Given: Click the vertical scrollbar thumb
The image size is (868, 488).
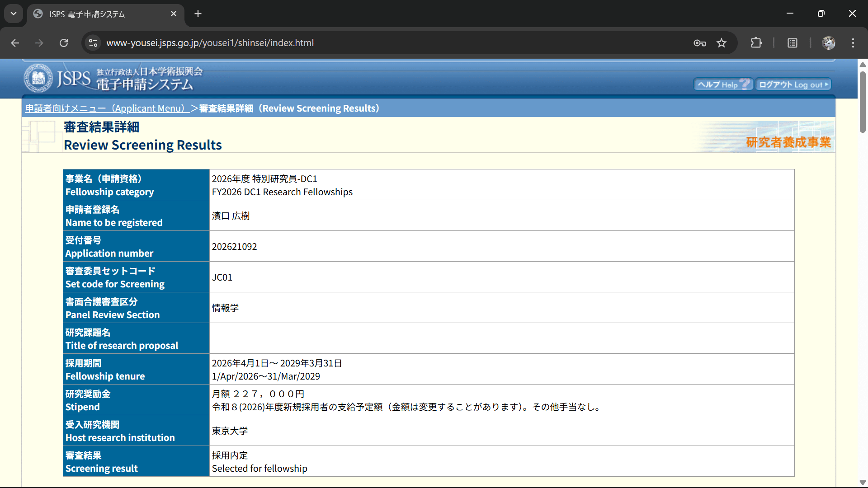Looking at the screenshot, I should click(863, 102).
